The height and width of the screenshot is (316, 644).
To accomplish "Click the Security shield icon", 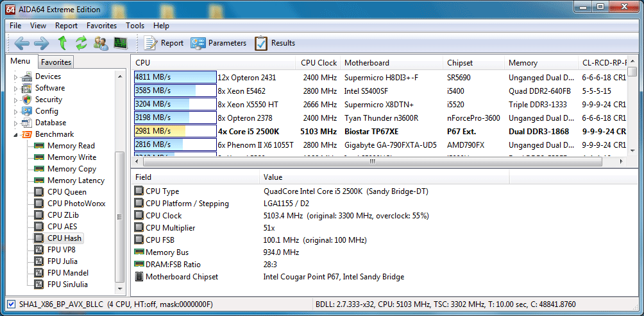I will pos(27,100).
